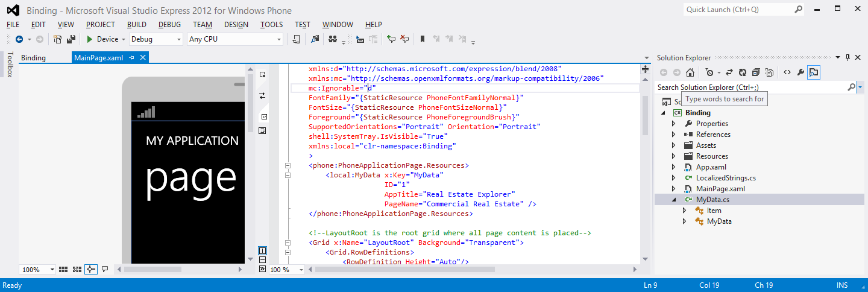This screenshot has width=868, height=292.
Task: Click the Save All toolbar icon
Action: (71, 39)
